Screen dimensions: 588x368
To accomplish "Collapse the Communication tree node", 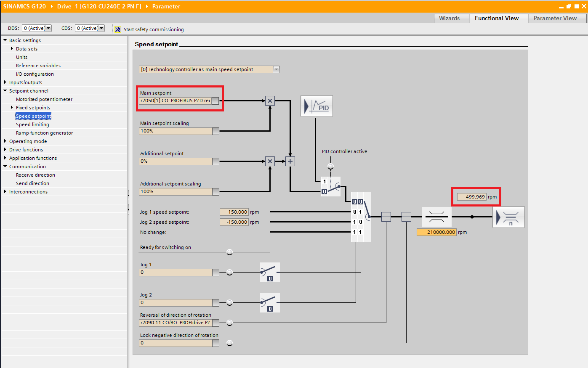I will click(x=5, y=166).
